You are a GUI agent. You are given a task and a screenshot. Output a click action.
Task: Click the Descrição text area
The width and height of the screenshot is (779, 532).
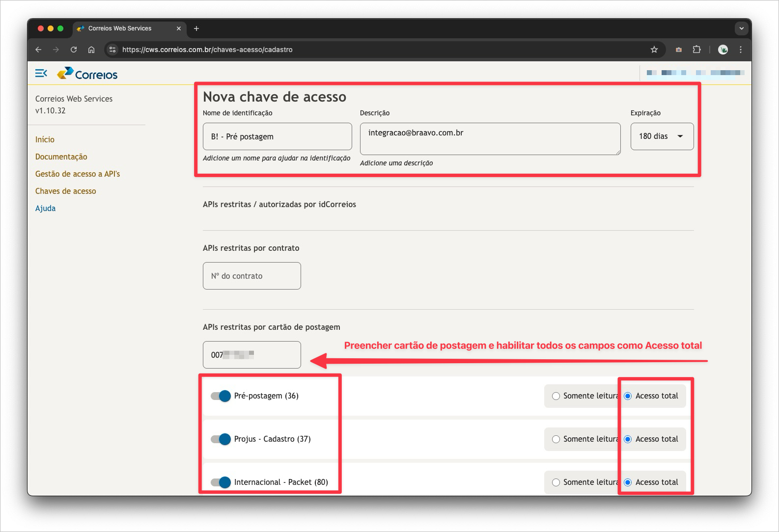coord(490,139)
